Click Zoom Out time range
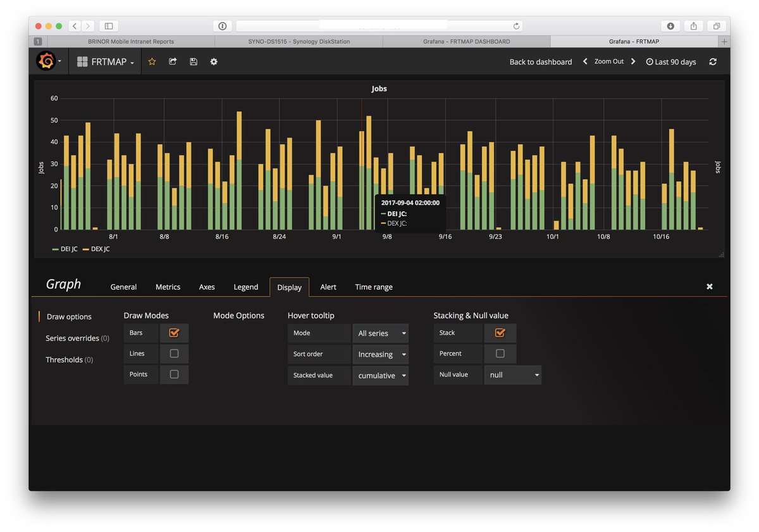The image size is (759, 532). (x=609, y=61)
